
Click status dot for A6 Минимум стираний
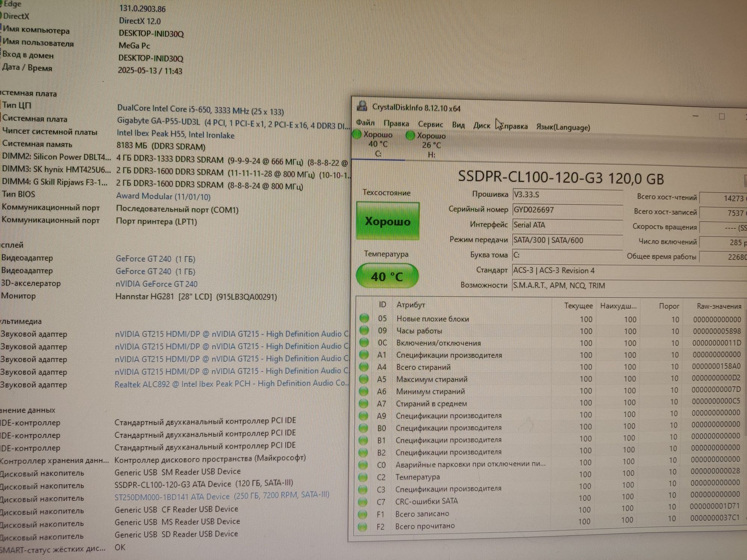click(x=363, y=391)
